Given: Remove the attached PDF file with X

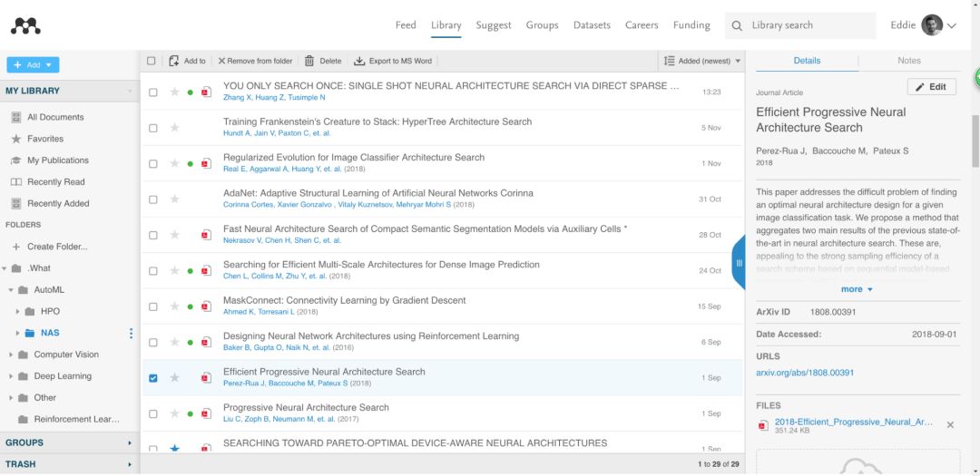Looking at the screenshot, I should [x=950, y=425].
